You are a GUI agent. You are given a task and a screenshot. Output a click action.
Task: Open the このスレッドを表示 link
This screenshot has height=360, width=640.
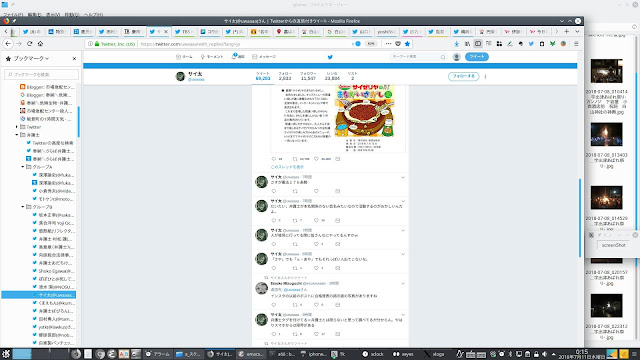287,167
